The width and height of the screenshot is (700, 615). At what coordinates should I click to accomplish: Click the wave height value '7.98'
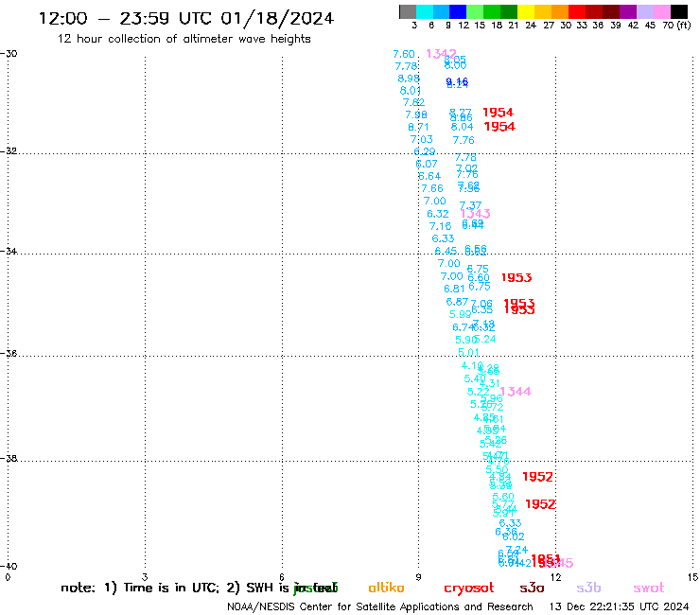tap(415, 114)
